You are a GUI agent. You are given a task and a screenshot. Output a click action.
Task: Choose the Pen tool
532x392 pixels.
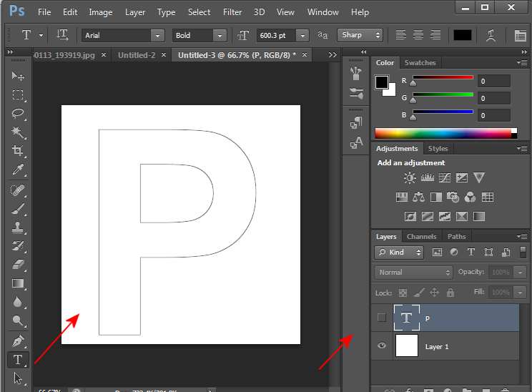click(19, 341)
